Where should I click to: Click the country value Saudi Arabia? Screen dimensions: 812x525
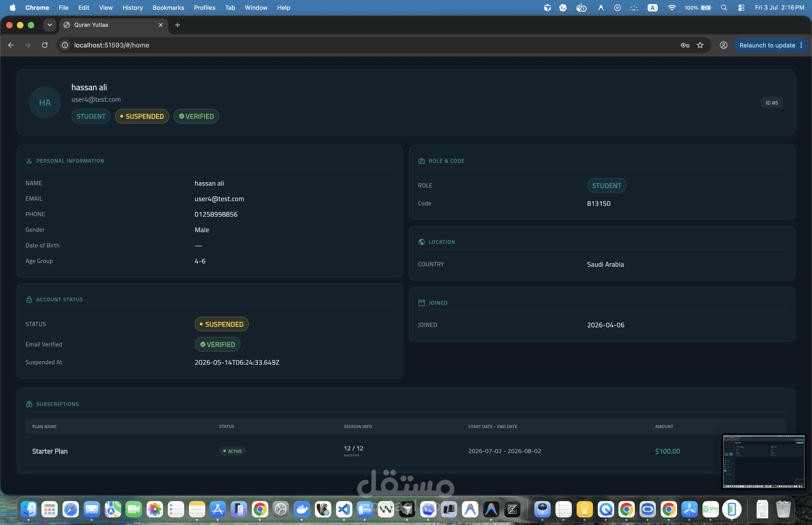pyautogui.click(x=605, y=264)
